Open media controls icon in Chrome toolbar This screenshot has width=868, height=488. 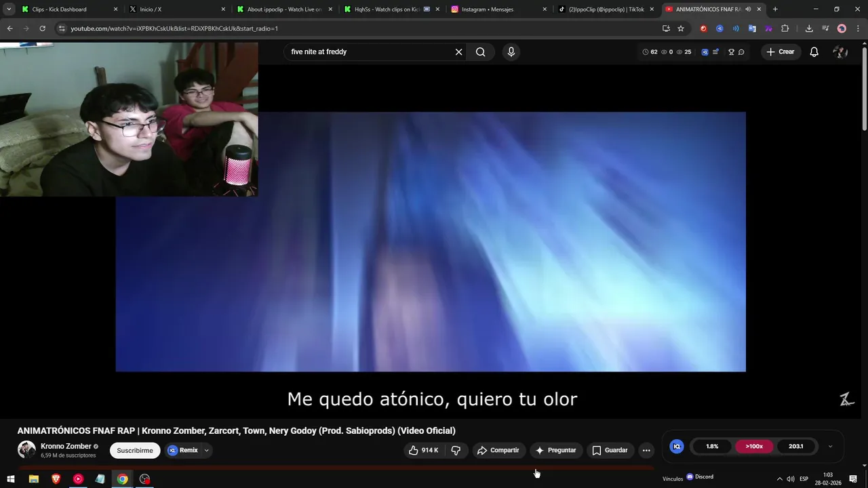click(x=825, y=28)
